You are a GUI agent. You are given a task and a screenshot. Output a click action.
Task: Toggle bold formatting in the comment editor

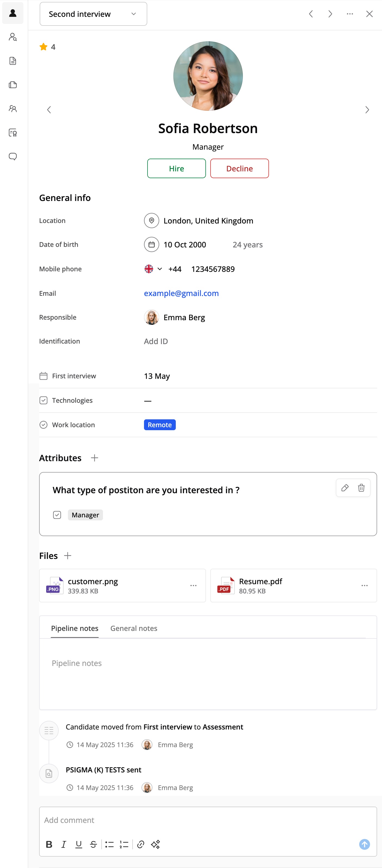49,844
